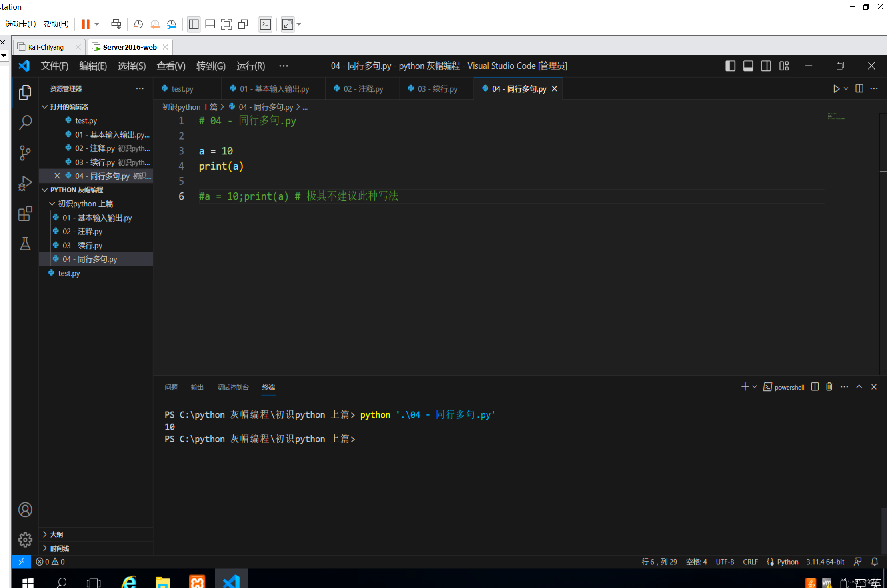Split the editor to the right
Image resolution: width=887 pixels, height=588 pixels.
[859, 88]
